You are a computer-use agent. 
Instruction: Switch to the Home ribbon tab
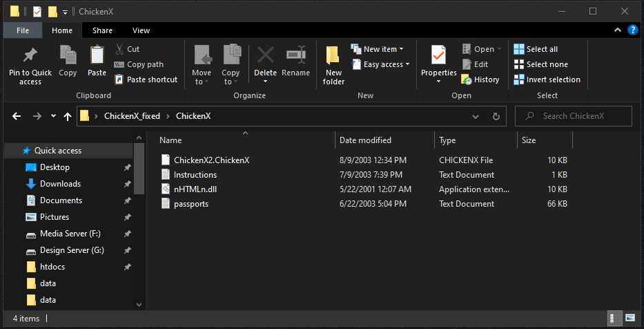coord(62,30)
